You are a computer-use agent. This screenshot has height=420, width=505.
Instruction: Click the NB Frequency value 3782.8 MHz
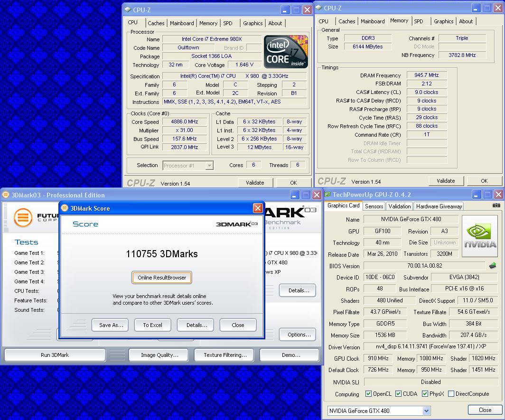[x=462, y=55]
